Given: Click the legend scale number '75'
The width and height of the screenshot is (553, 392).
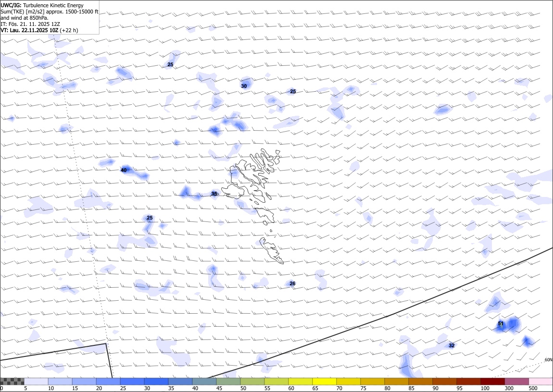Looking at the screenshot, I should click(x=363, y=388).
